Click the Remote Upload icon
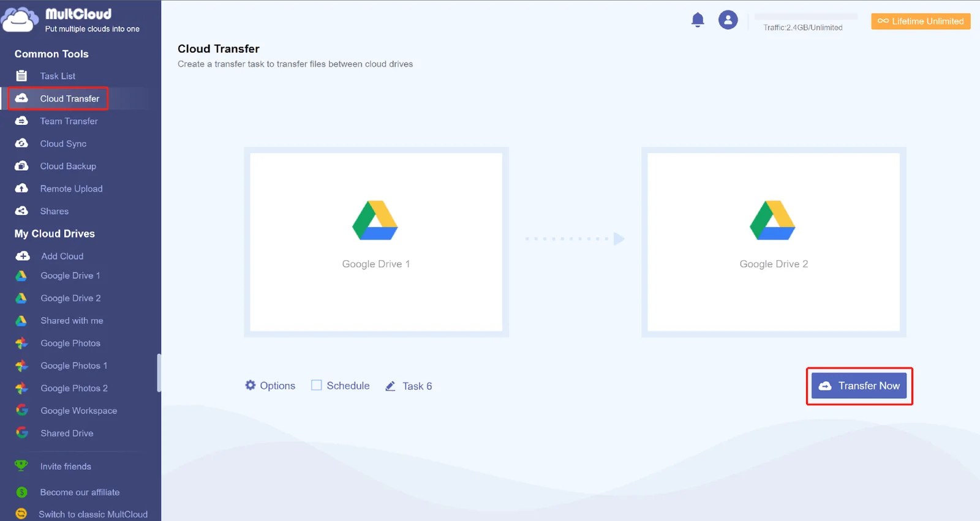This screenshot has height=521, width=980. [21, 188]
